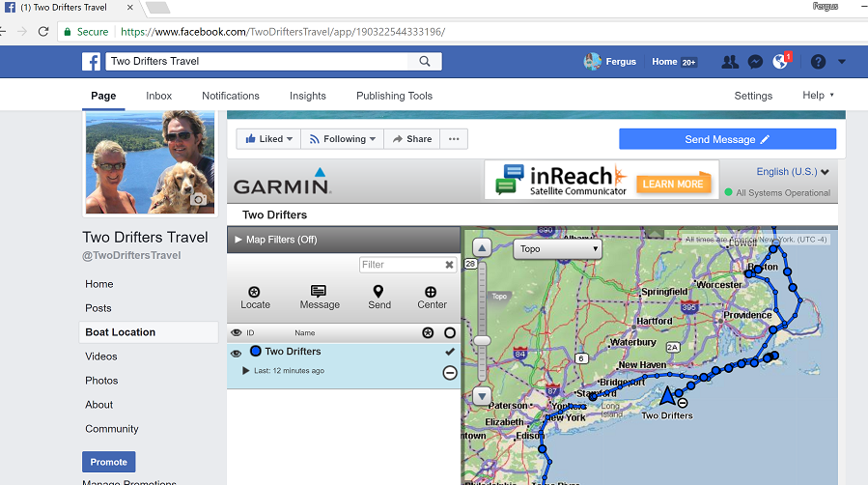
Task: Open the page profile picture
Action: (150, 161)
